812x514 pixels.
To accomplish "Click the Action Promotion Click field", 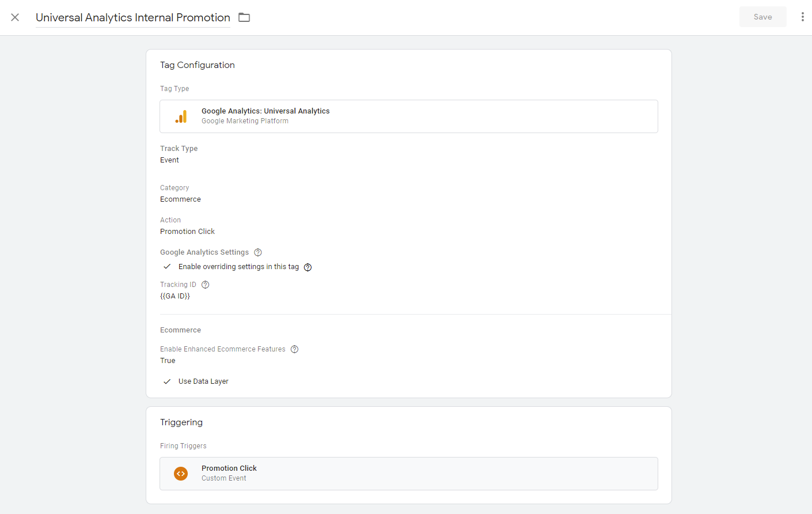I will tap(187, 232).
